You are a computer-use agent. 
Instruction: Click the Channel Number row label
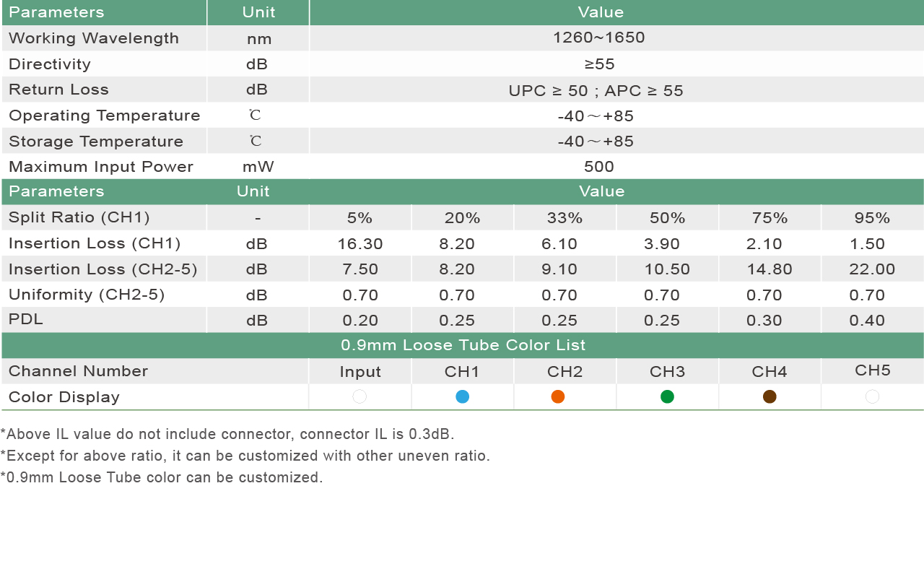pyautogui.click(x=78, y=371)
